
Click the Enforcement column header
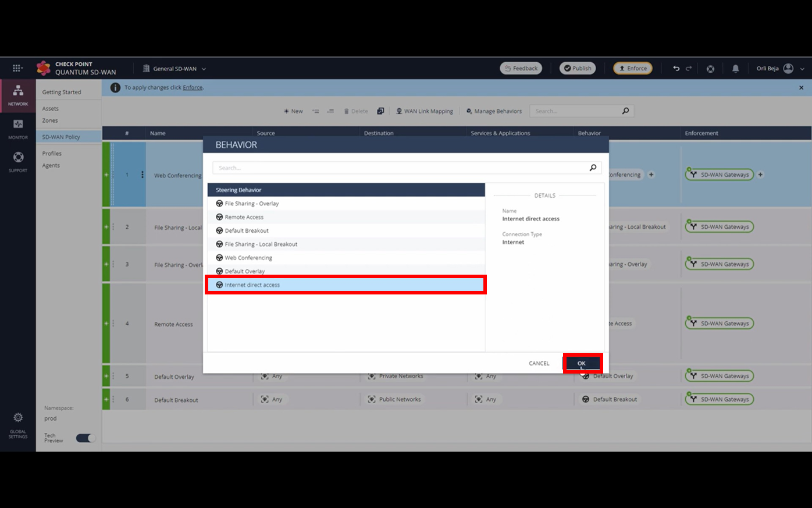(x=701, y=133)
